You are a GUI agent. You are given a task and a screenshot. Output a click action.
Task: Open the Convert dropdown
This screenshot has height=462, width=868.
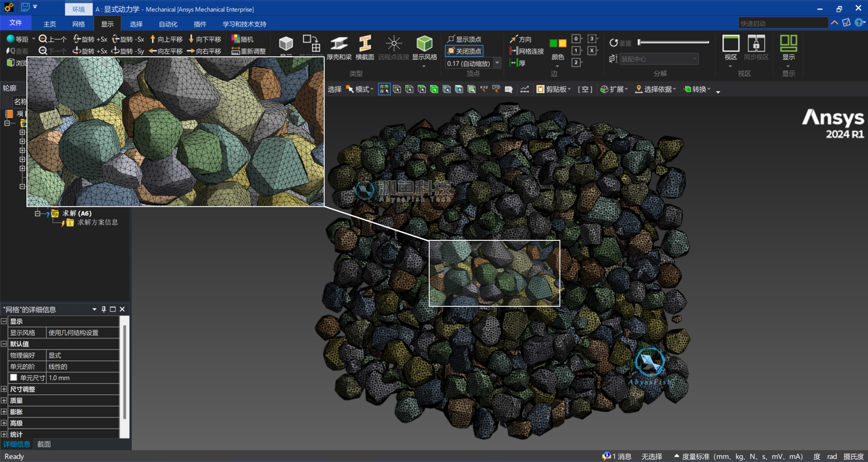(x=697, y=89)
